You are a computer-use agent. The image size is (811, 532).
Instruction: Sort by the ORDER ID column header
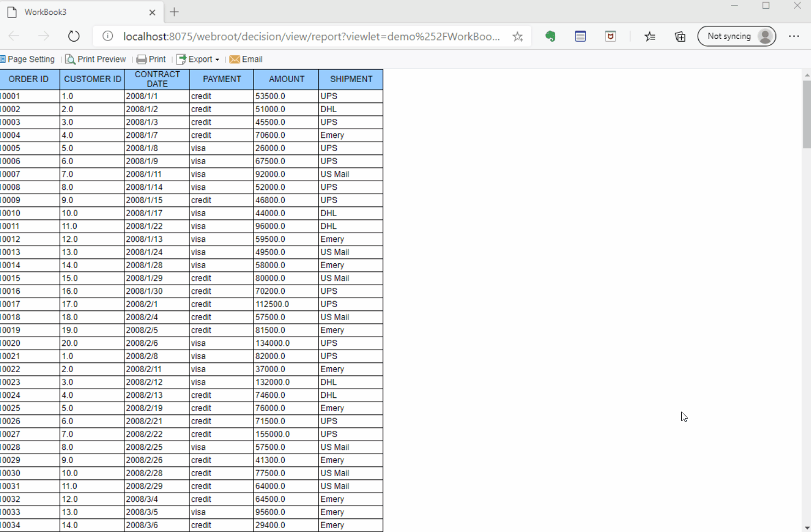(x=28, y=79)
